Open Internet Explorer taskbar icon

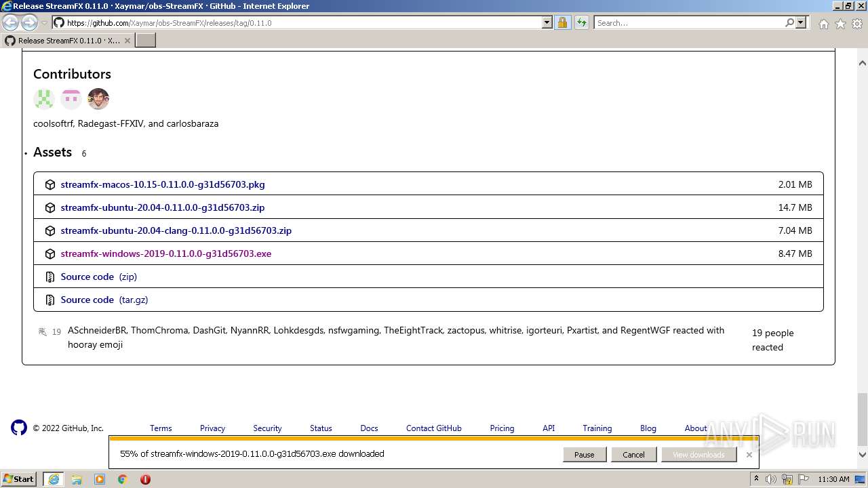pyautogui.click(x=53, y=479)
